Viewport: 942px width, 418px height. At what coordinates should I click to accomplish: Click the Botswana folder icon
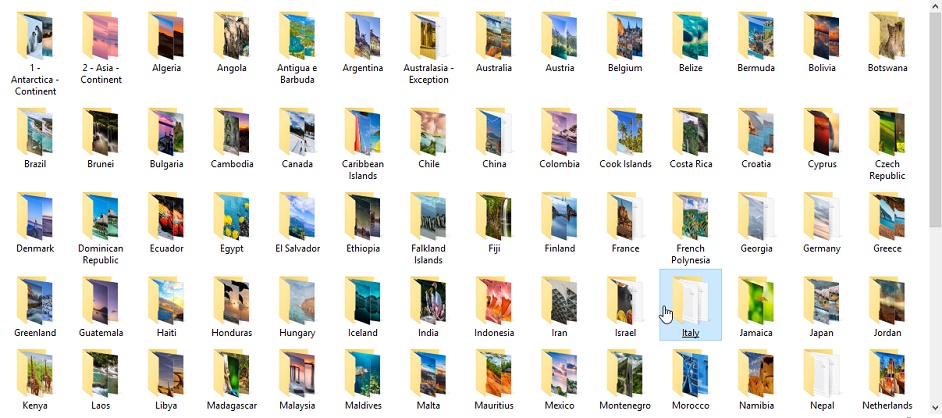887,35
